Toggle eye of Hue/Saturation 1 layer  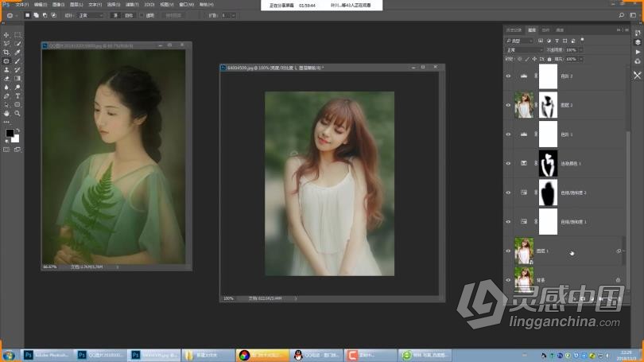tap(509, 222)
